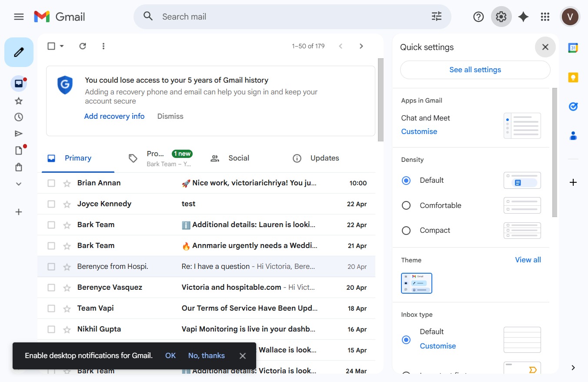
Task: Choose Compact density radio button
Action: pyautogui.click(x=406, y=231)
